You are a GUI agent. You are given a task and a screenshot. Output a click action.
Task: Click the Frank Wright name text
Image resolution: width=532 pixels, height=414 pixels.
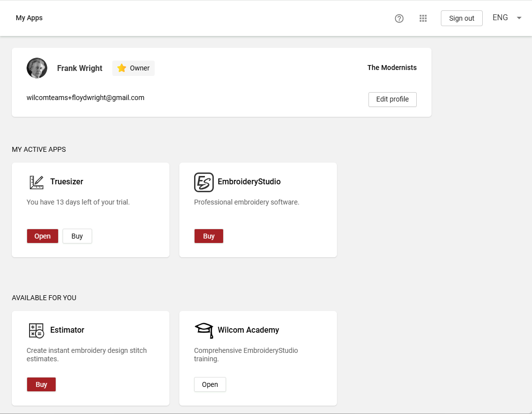tap(80, 68)
